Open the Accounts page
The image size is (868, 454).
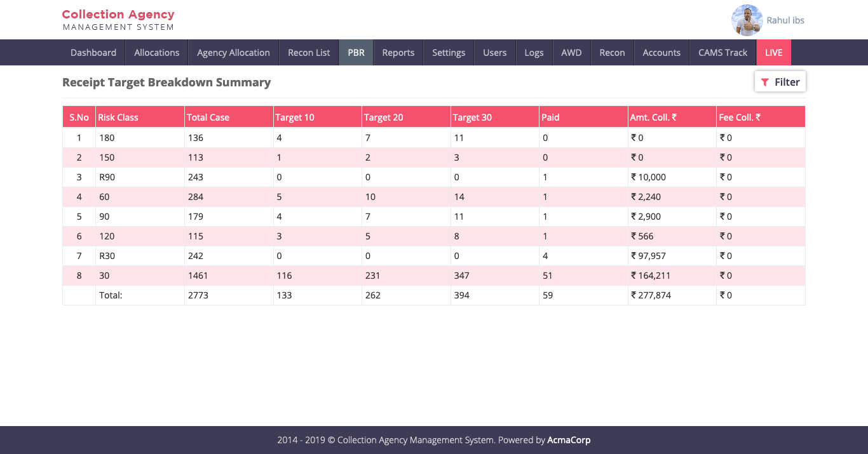point(661,53)
